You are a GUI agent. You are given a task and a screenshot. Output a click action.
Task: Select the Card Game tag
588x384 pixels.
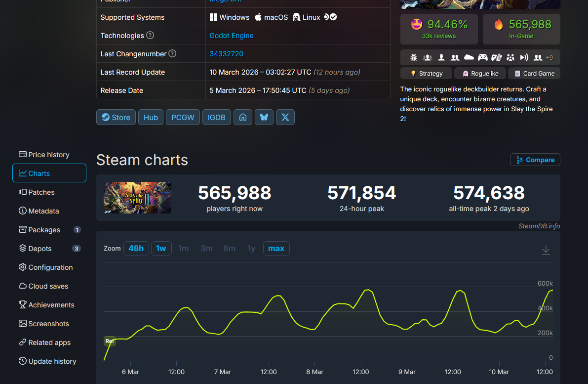(534, 74)
